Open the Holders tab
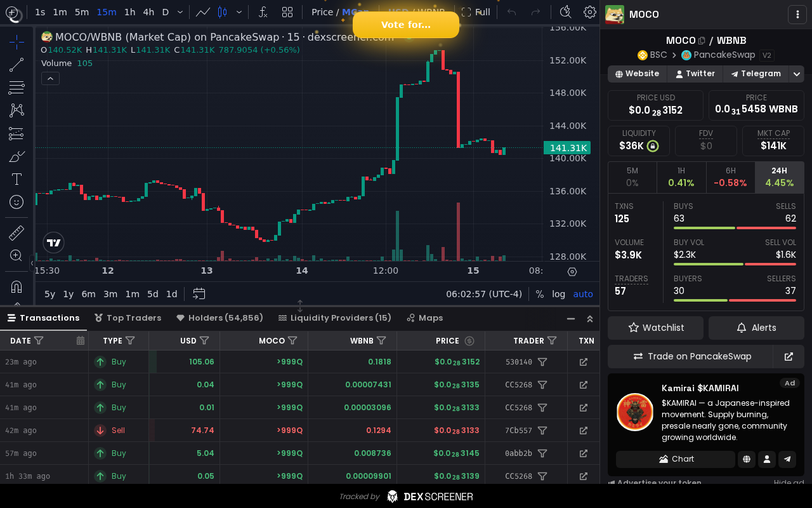Viewport: 812px width, 508px height. 219,318
